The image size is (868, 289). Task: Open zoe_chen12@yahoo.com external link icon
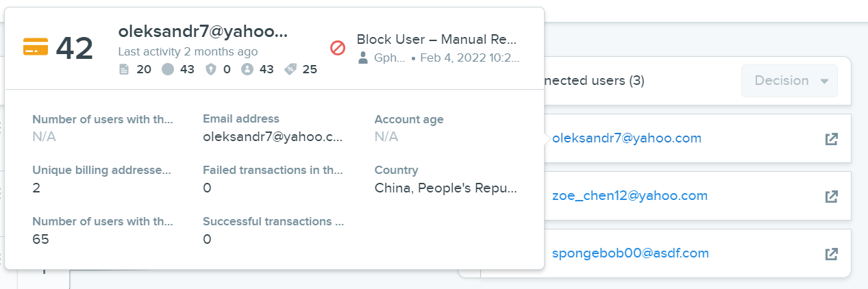[831, 197]
